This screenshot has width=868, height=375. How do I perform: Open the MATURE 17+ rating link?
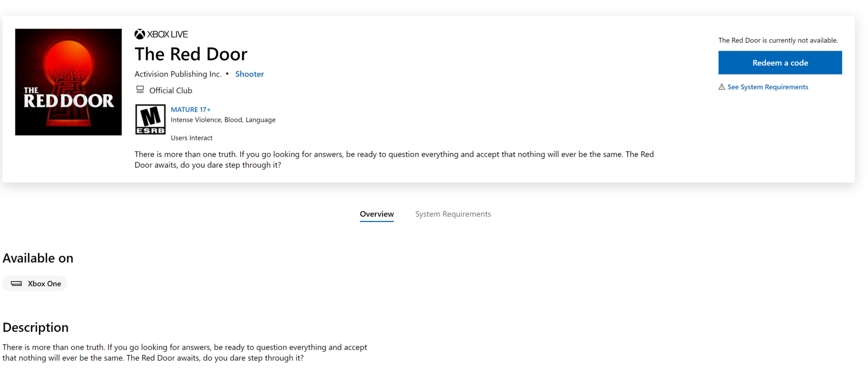coord(190,110)
